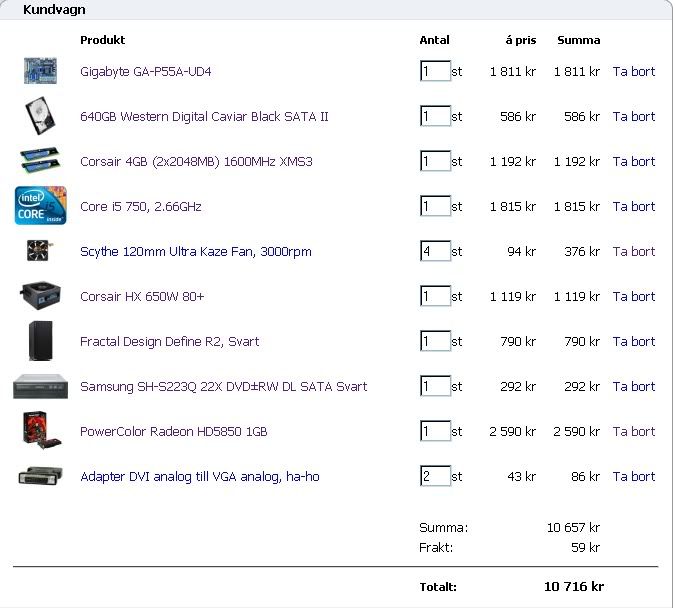Open the Fractal Design Define R2 link
Viewport: 675px width, 608px height.
pos(169,342)
